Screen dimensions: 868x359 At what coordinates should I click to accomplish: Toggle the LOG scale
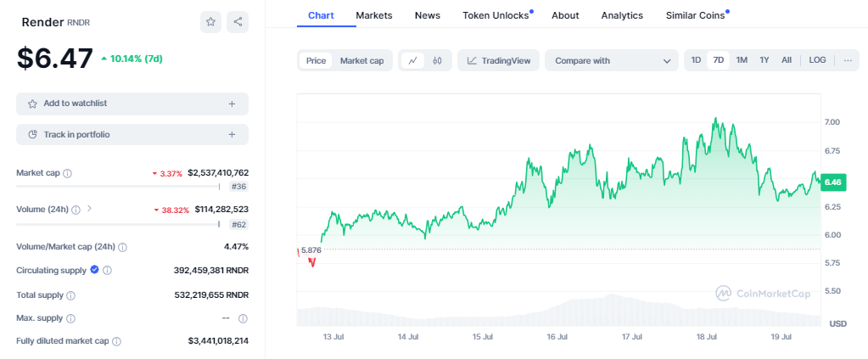(817, 60)
